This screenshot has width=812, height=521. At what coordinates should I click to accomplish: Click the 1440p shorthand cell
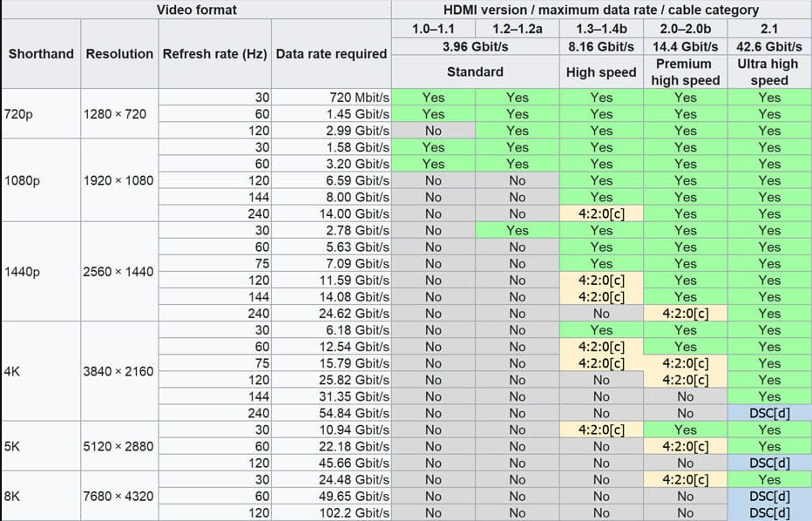pyautogui.click(x=41, y=272)
